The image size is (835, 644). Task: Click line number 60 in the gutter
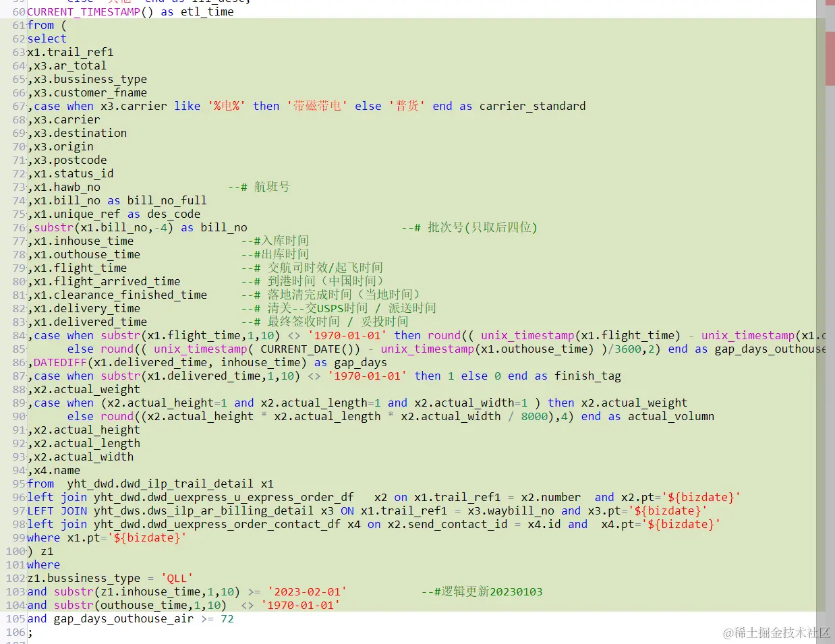[19, 11]
